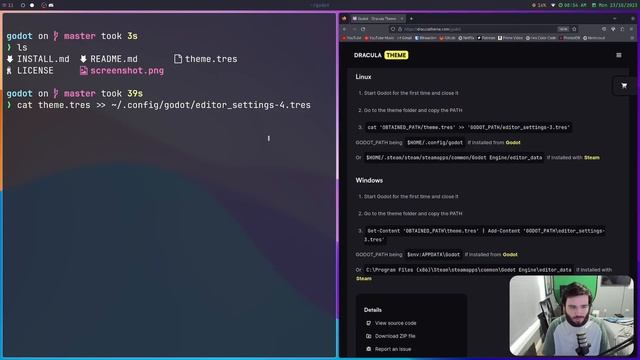Select the Godot Dracula Theme tab
640x360 pixels.
click(x=378, y=19)
